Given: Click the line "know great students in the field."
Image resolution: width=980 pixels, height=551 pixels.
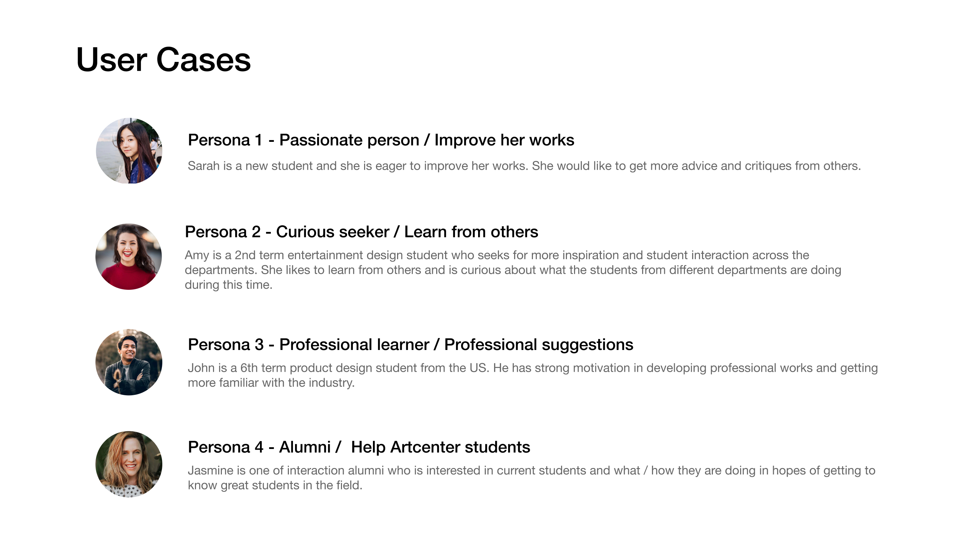Looking at the screenshot, I should (x=275, y=485).
